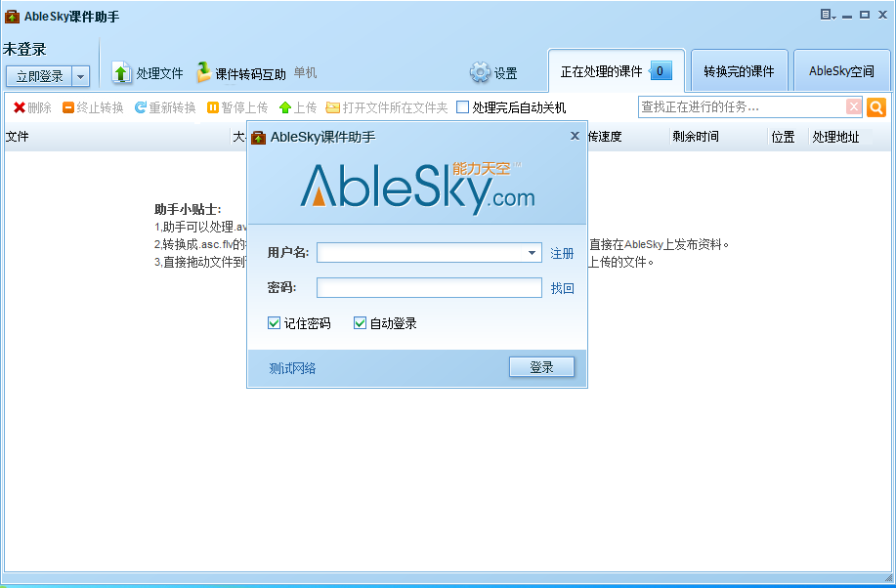Focus the 密码 input field
Image resolution: width=896 pixels, height=588 pixels.
pos(429,287)
